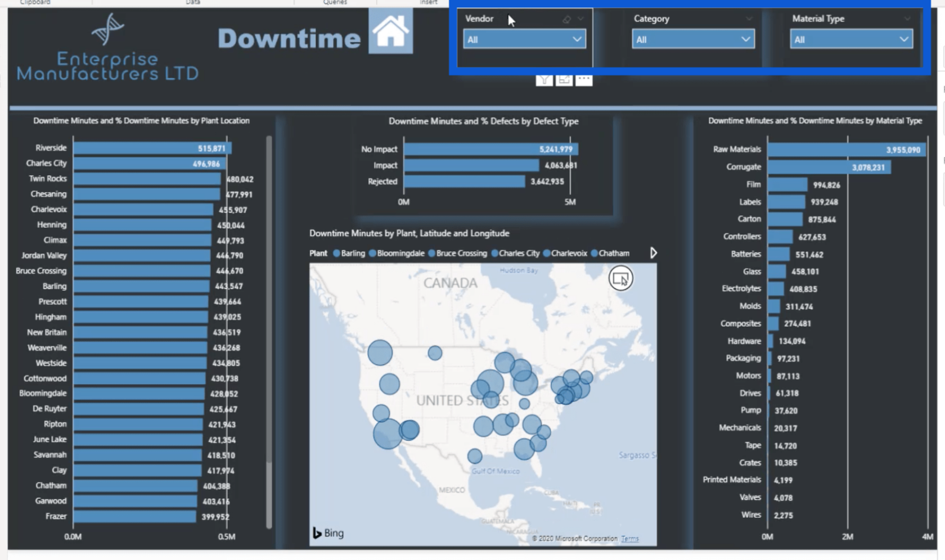Select the Frazer bar in the plant chart
Screen dimensions: 945x560
click(134, 516)
